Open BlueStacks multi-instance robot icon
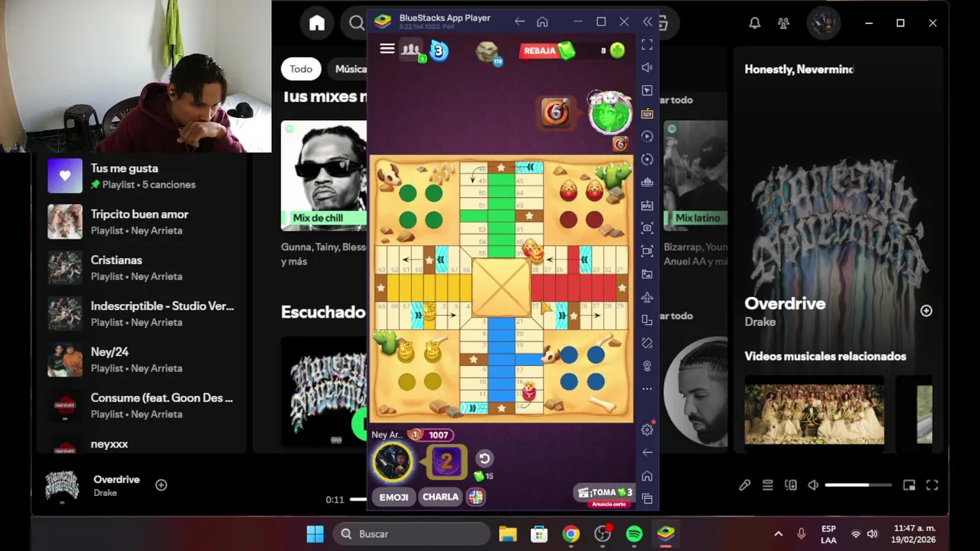This screenshot has width=980, height=551. (x=647, y=182)
